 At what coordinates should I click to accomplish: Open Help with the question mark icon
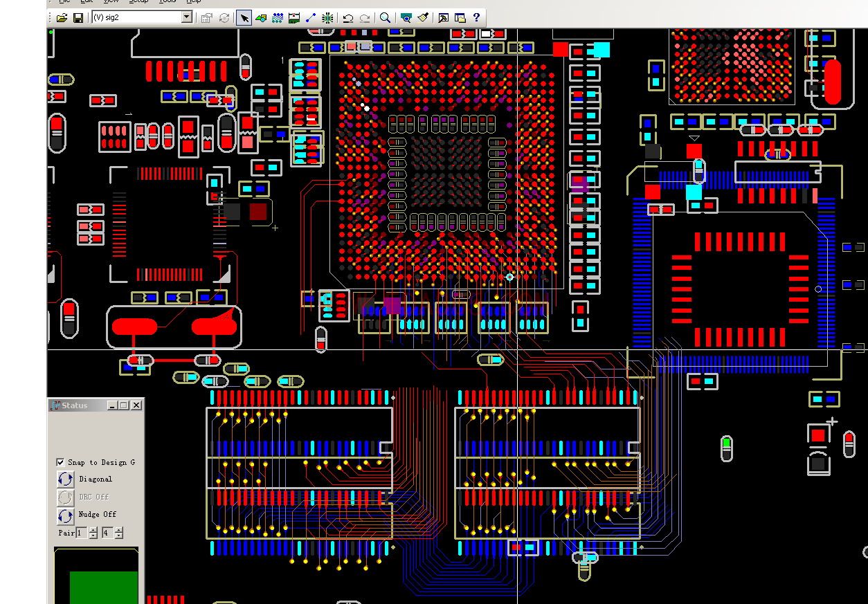(477, 18)
